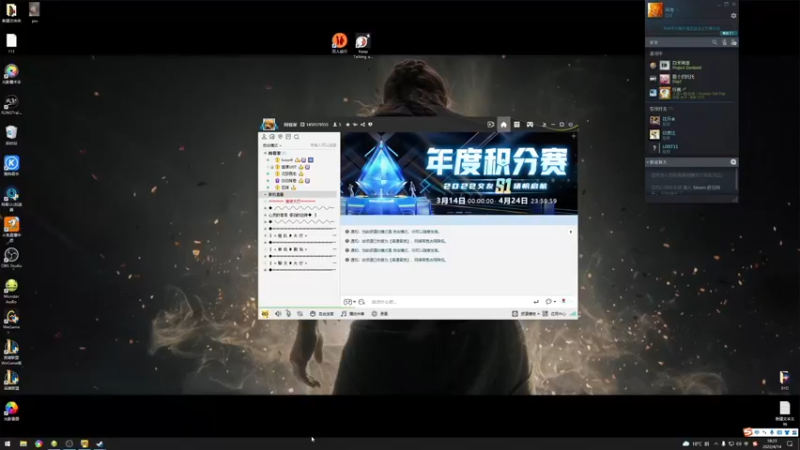Open the WeGame desktop icon
The height and width of the screenshot is (450, 800).
(x=11, y=318)
